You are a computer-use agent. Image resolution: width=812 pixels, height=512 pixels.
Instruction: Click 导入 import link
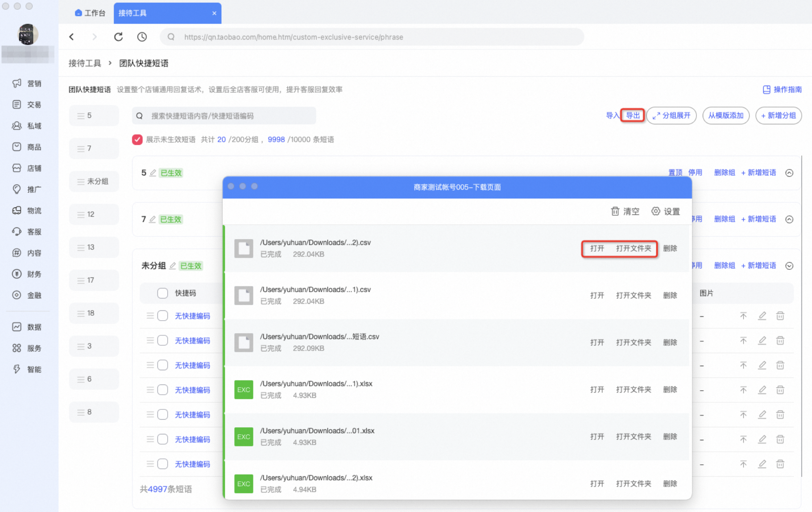[x=612, y=116]
